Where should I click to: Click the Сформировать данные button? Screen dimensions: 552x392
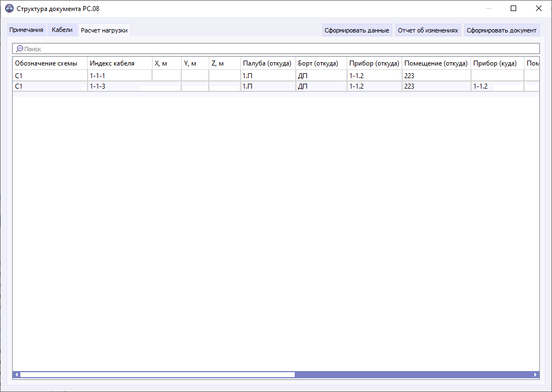(357, 30)
